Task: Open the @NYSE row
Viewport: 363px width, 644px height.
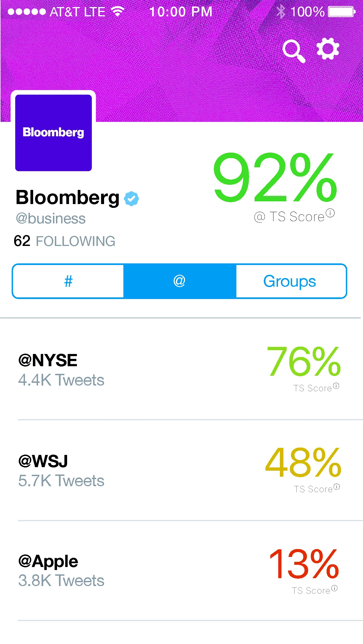Action: point(181,369)
